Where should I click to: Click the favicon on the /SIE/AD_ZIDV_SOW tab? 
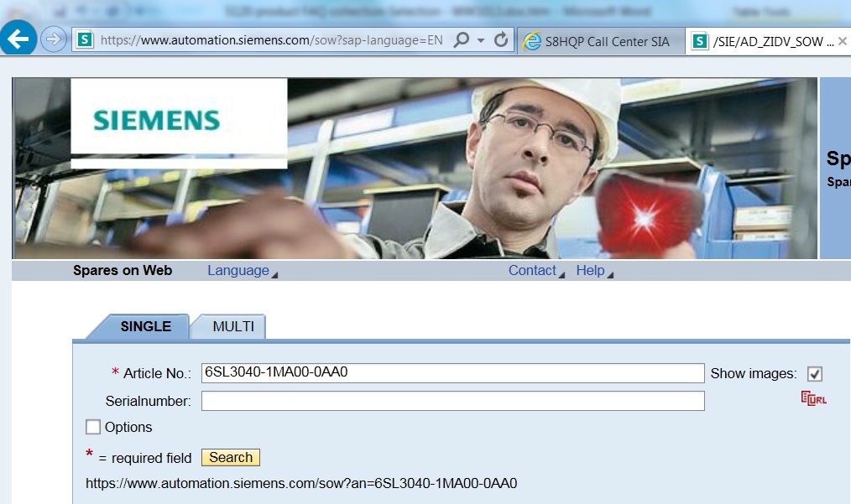(700, 41)
